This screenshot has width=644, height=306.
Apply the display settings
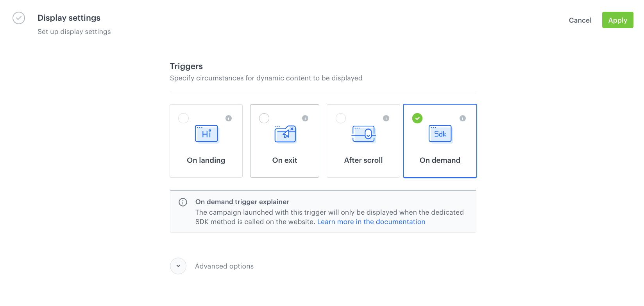[x=617, y=20]
